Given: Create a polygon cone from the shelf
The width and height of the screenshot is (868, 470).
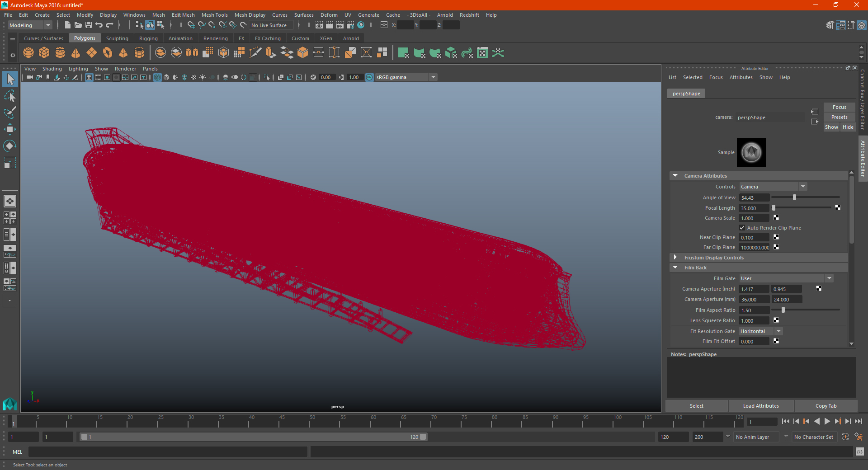Looking at the screenshot, I should click(76, 53).
